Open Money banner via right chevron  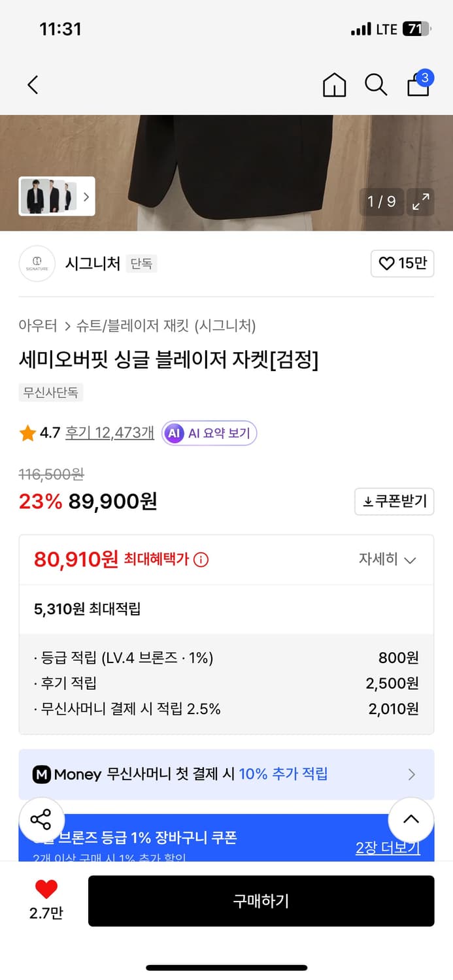[x=411, y=774]
